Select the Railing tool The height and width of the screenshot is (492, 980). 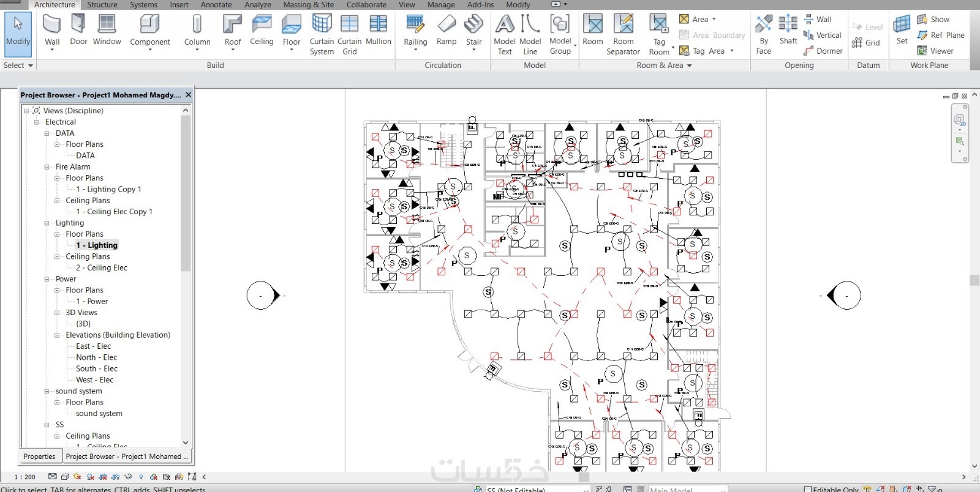point(415,32)
